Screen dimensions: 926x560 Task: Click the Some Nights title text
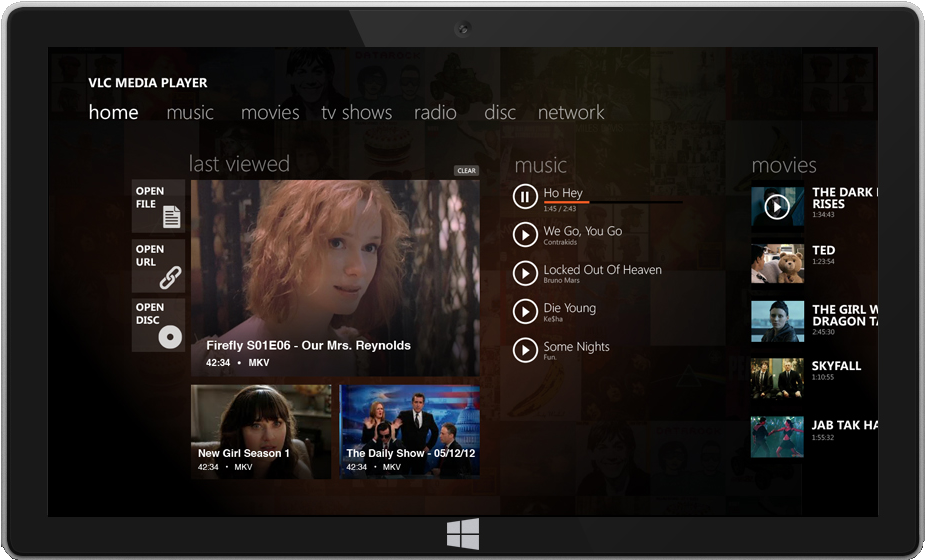pos(576,347)
